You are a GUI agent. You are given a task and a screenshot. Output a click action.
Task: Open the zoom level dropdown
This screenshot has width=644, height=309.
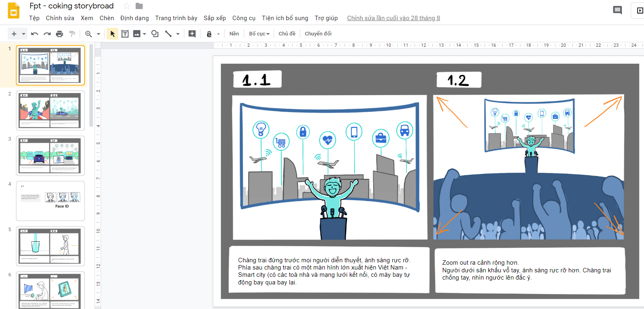98,34
